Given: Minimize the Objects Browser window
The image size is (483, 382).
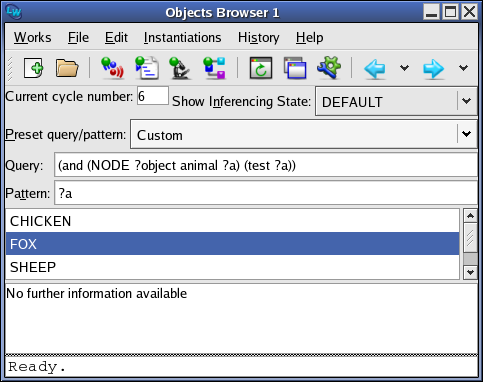Looking at the screenshot, I should (x=431, y=12).
